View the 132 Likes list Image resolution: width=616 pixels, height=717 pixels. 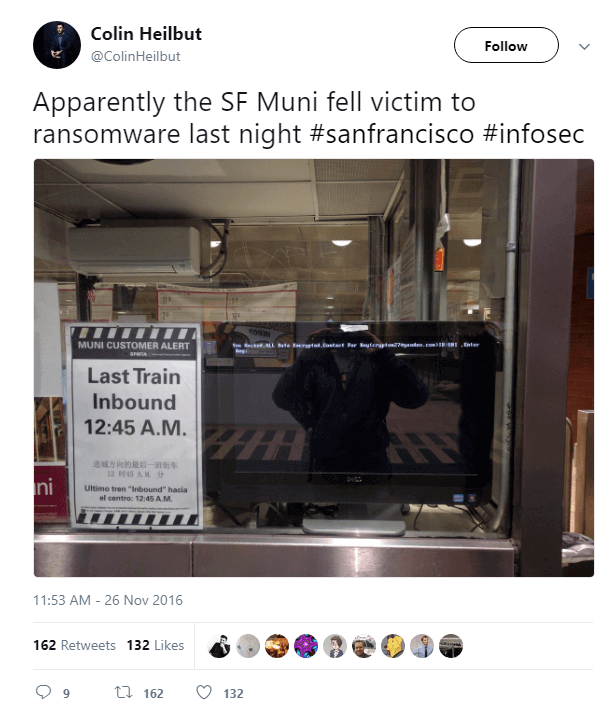pos(155,645)
